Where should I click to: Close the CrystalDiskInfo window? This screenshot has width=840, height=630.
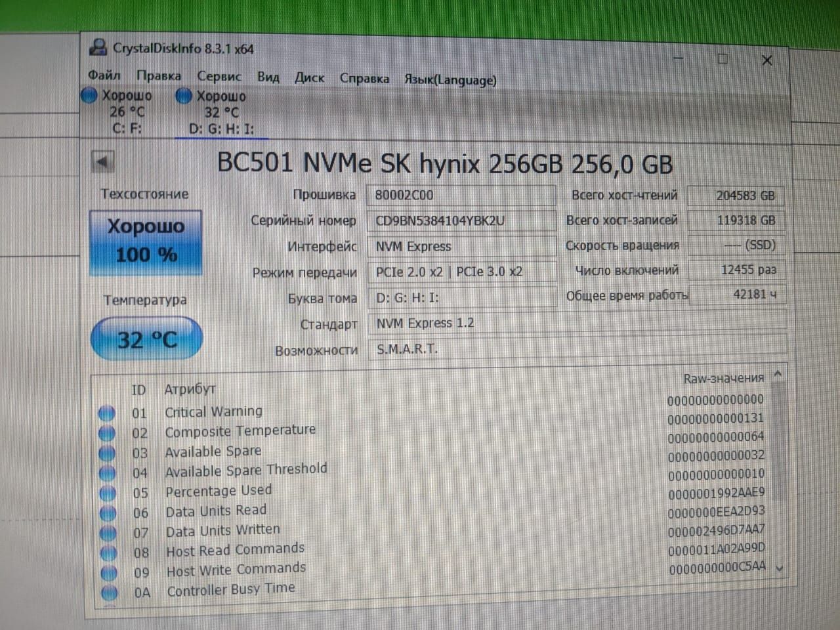[x=766, y=60]
